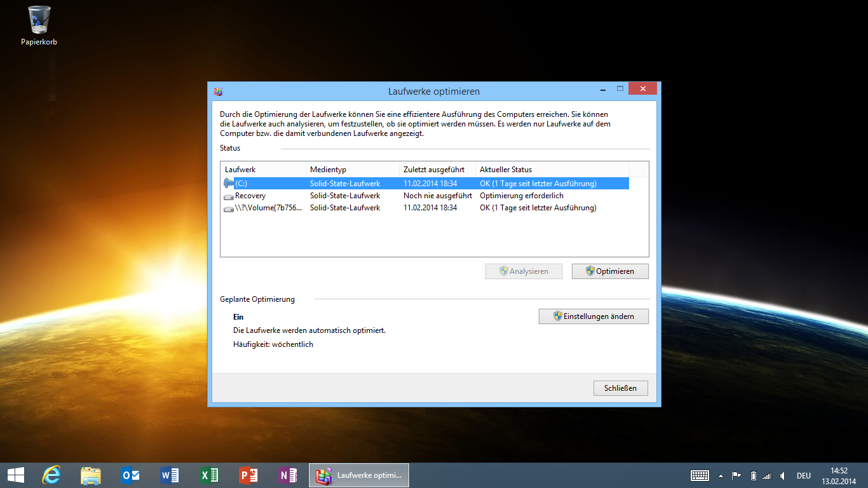Image resolution: width=868 pixels, height=488 pixels.
Task: Click Solid-State-Laufwerk in Recovery row
Action: tap(345, 196)
